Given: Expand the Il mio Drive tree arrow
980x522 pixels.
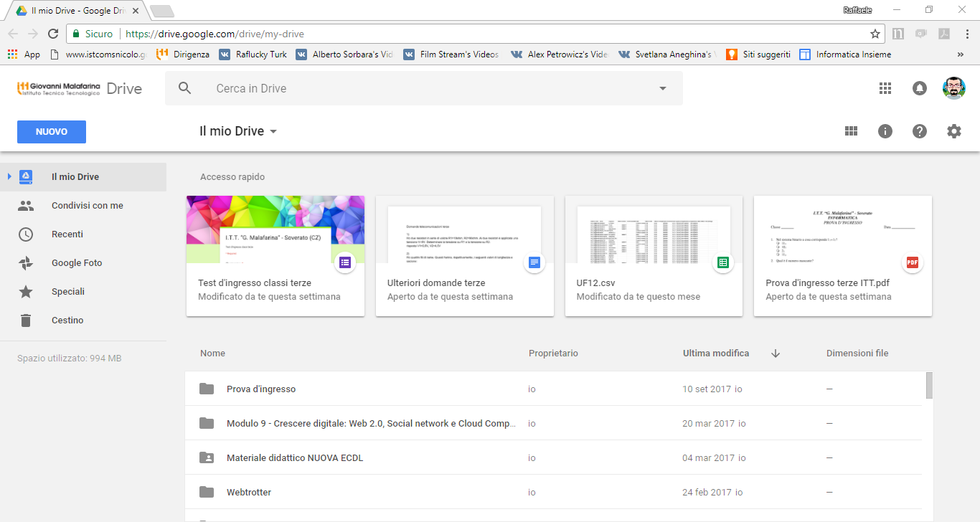Looking at the screenshot, I should click(9, 176).
